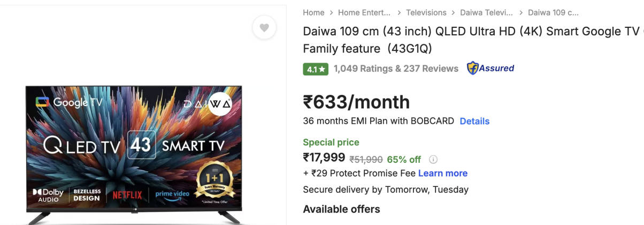Click Learn more about Protect Promise Fee
The height and width of the screenshot is (225, 644).
click(x=442, y=173)
